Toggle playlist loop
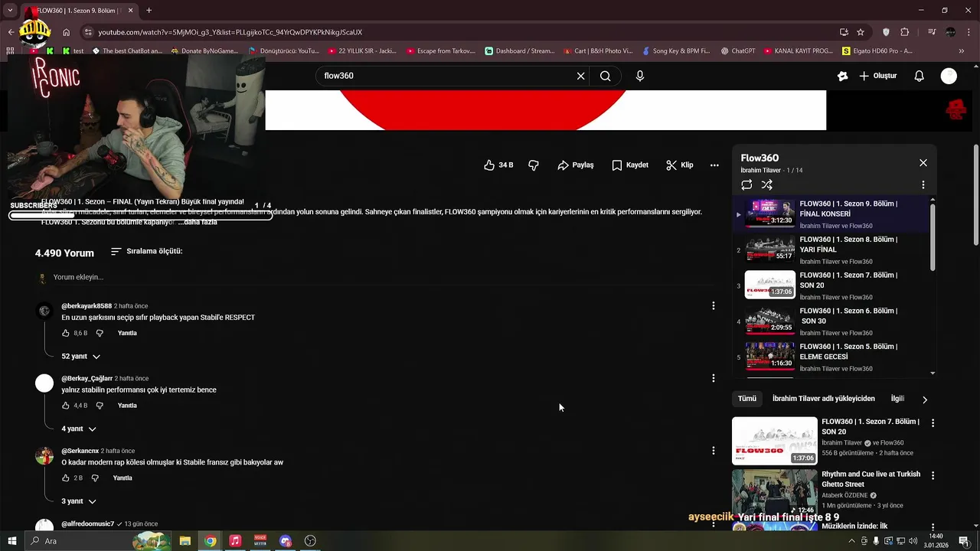The height and width of the screenshot is (551, 980). click(x=746, y=184)
